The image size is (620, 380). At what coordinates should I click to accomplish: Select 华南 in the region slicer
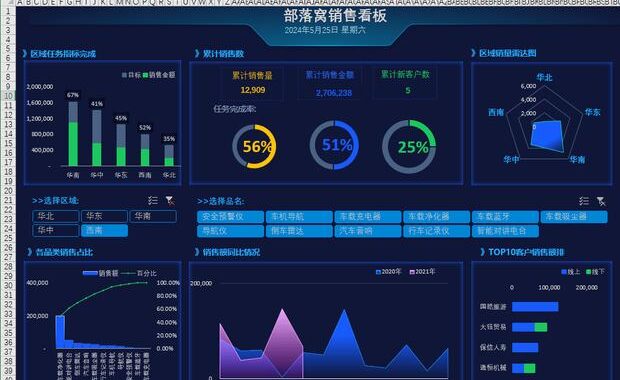click(153, 216)
